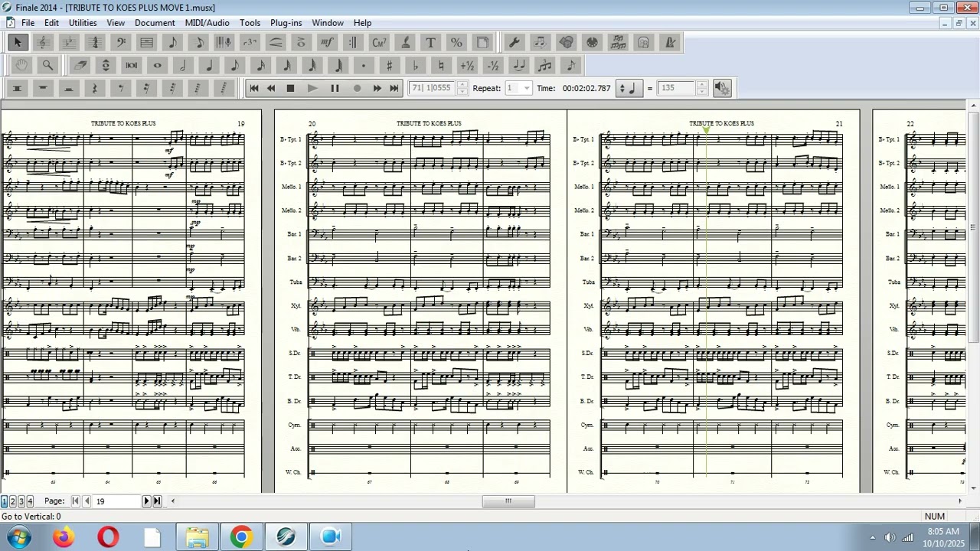This screenshot has height=551, width=980.
Task: Fast forward playback one measure
Action: pyautogui.click(x=377, y=88)
